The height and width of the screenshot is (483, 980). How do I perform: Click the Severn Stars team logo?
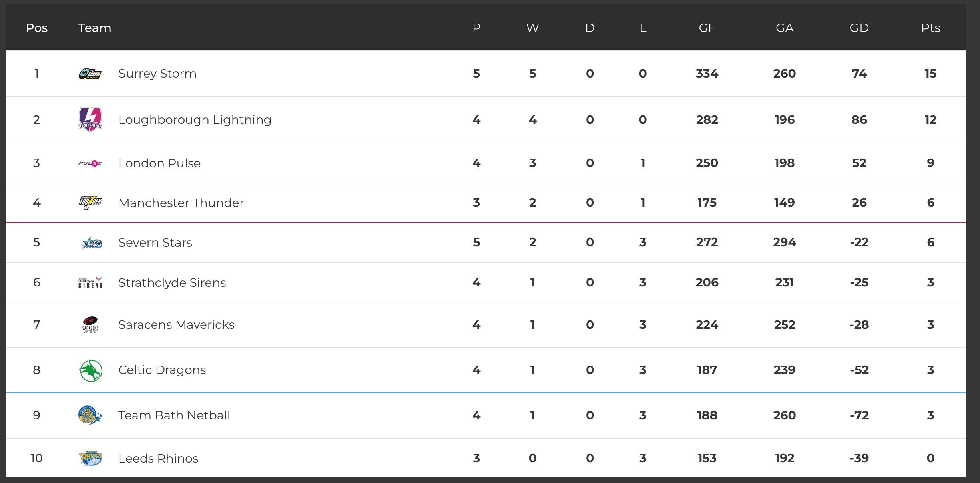[91, 243]
